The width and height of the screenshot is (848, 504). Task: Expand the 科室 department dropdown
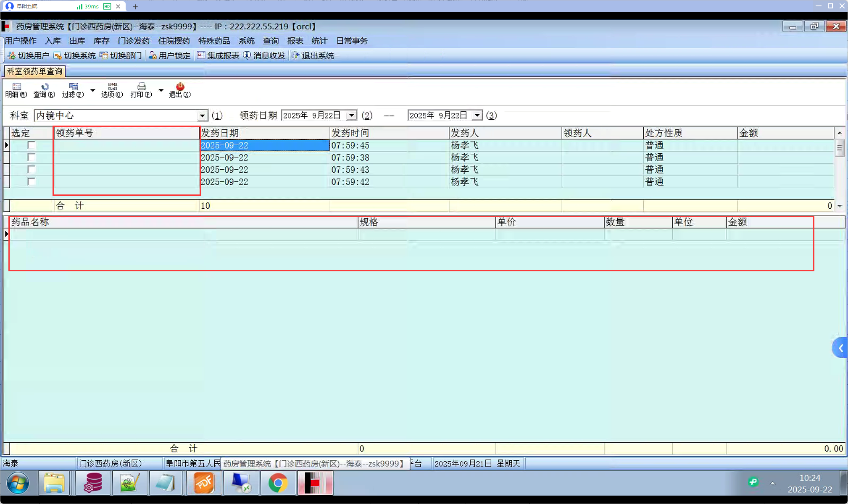(202, 115)
